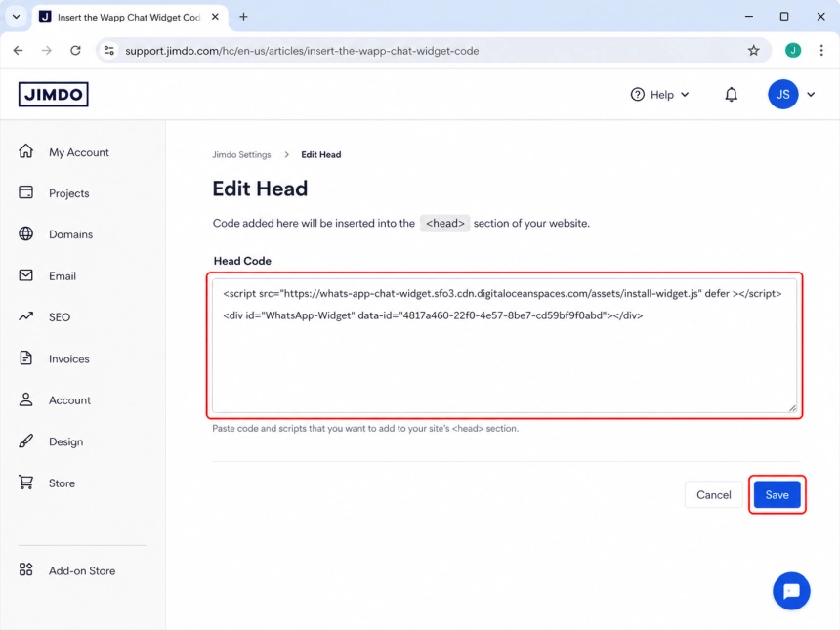Open Design in sidebar
The width and height of the screenshot is (840, 630).
coord(65,441)
